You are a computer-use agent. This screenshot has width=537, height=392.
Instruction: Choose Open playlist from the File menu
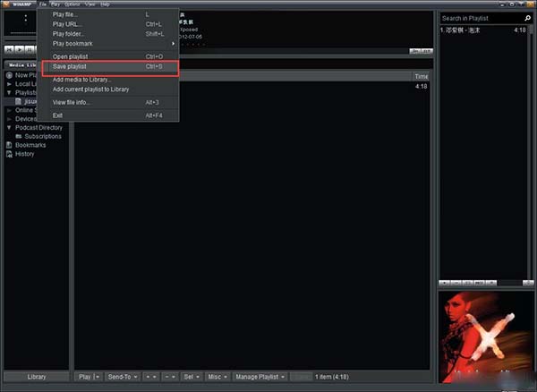click(x=74, y=56)
